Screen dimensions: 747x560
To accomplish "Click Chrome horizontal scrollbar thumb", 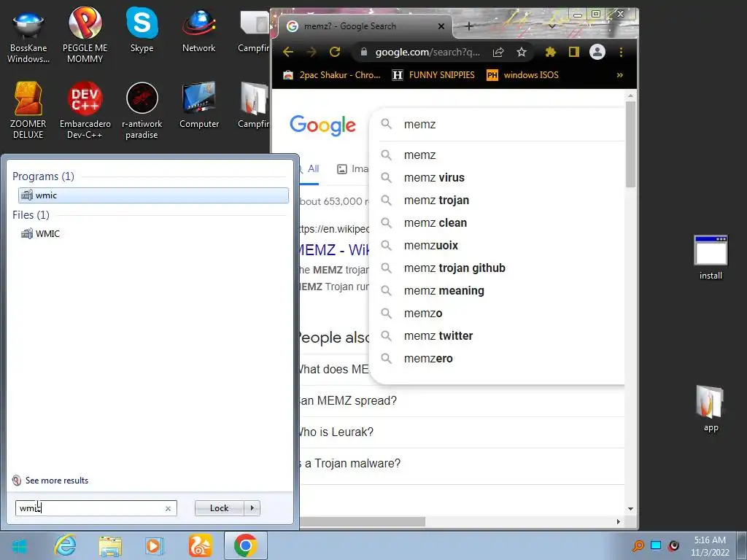I will pyautogui.click(x=363, y=522).
